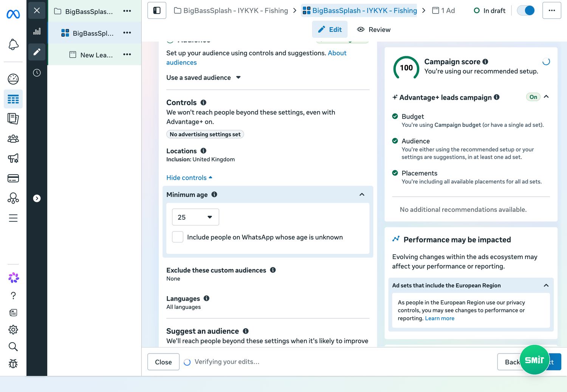Viewport: 567px width, 392px height.
Task: Open the Learn more link
Action: point(440,318)
